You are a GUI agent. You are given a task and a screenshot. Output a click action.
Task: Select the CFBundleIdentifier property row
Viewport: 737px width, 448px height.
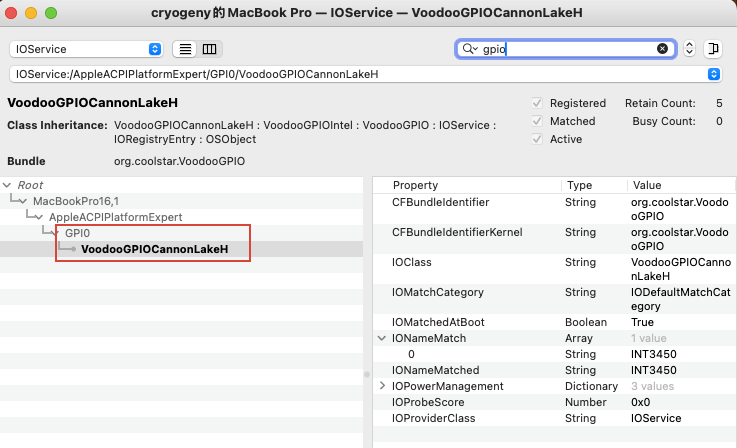(554, 209)
